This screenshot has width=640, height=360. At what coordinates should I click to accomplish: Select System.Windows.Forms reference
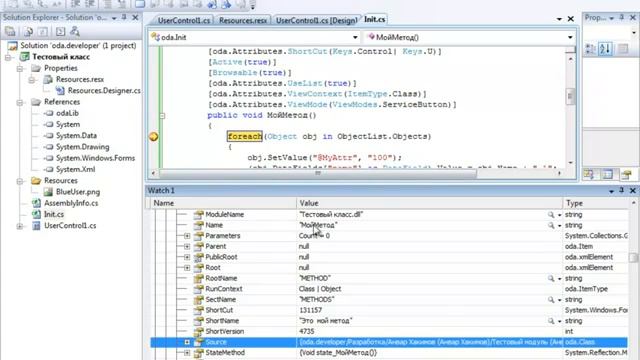(x=96, y=158)
